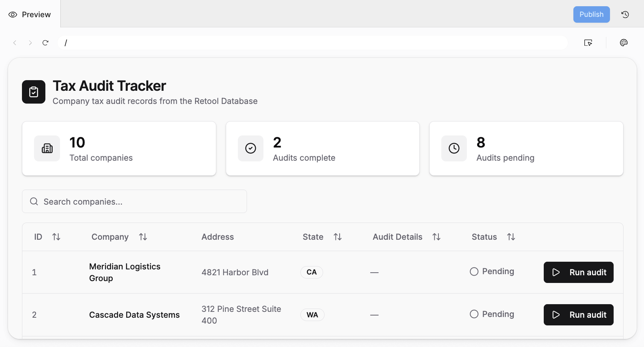Click the Address column header
Image resolution: width=644 pixels, height=347 pixels.
tap(218, 237)
